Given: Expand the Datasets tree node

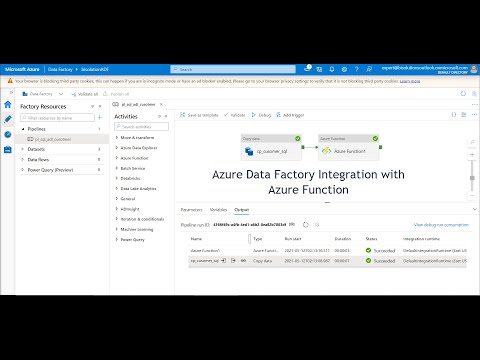Looking at the screenshot, I should [x=23, y=149].
